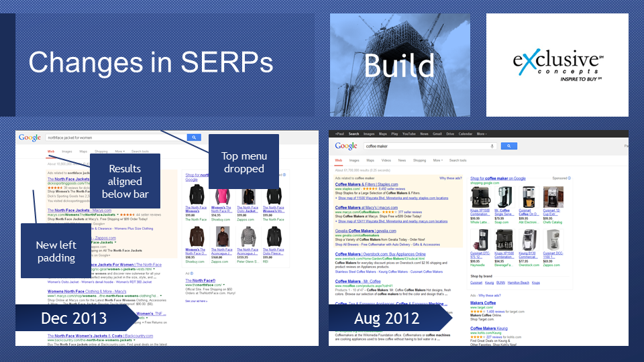Select Videos tab under coffee maker search
644x362 pixels.
(386, 160)
